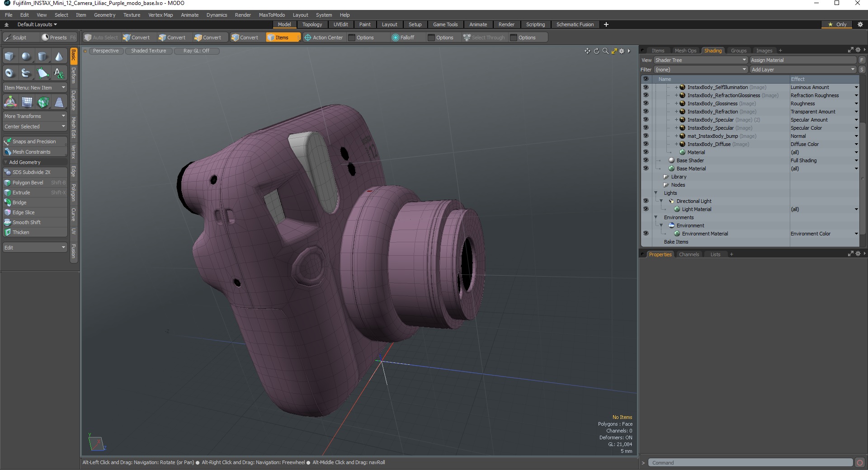Switch to the UVEdit layout tab
868x470 pixels.
340,24
